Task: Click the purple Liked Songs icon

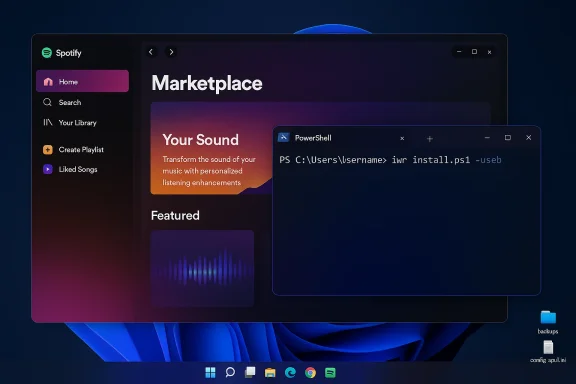Action: tap(48, 169)
